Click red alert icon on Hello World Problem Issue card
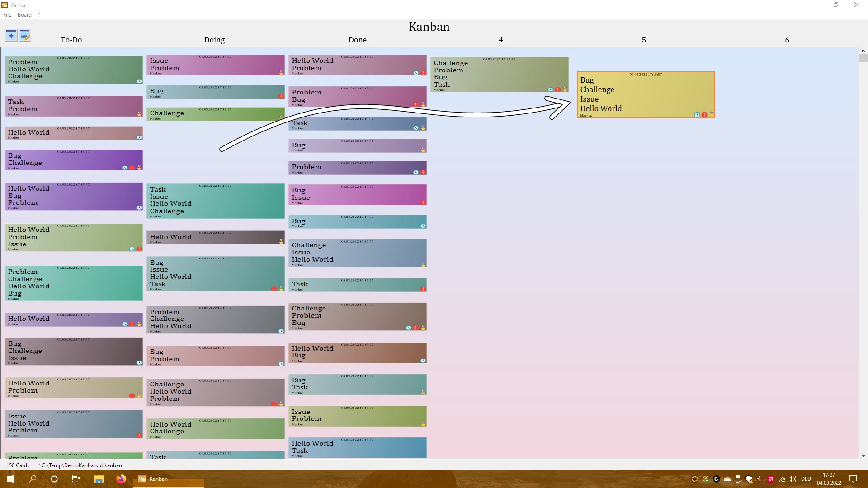The width and height of the screenshot is (868, 488). [x=139, y=249]
